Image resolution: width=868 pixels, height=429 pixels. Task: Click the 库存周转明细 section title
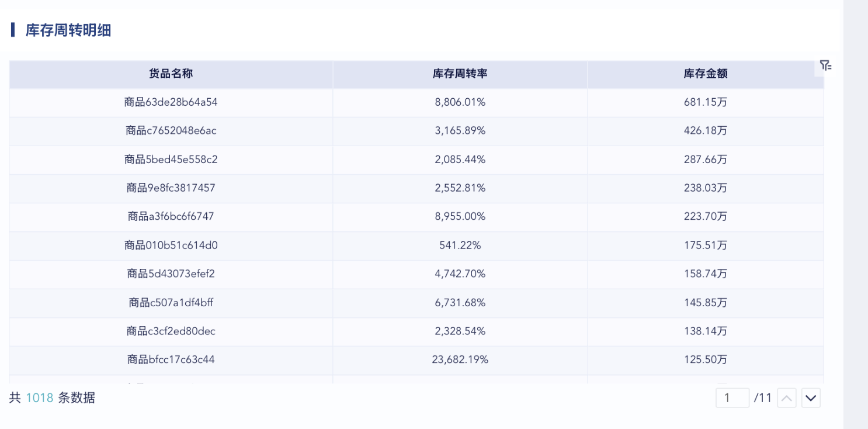[x=68, y=30]
